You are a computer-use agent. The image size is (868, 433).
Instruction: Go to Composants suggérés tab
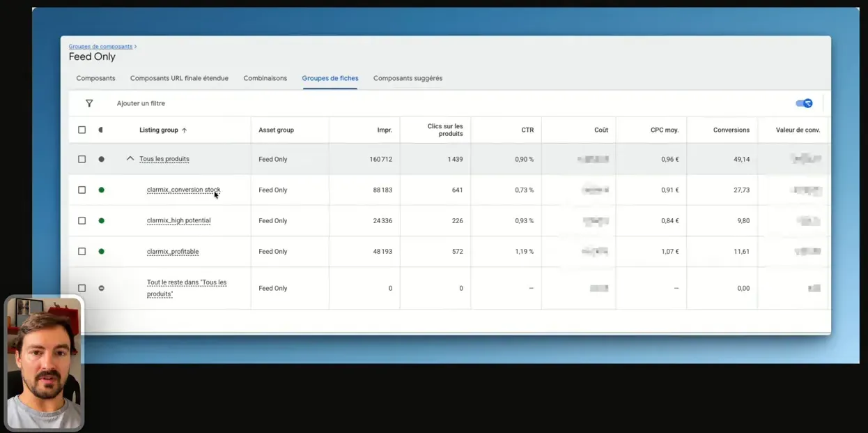click(x=408, y=78)
